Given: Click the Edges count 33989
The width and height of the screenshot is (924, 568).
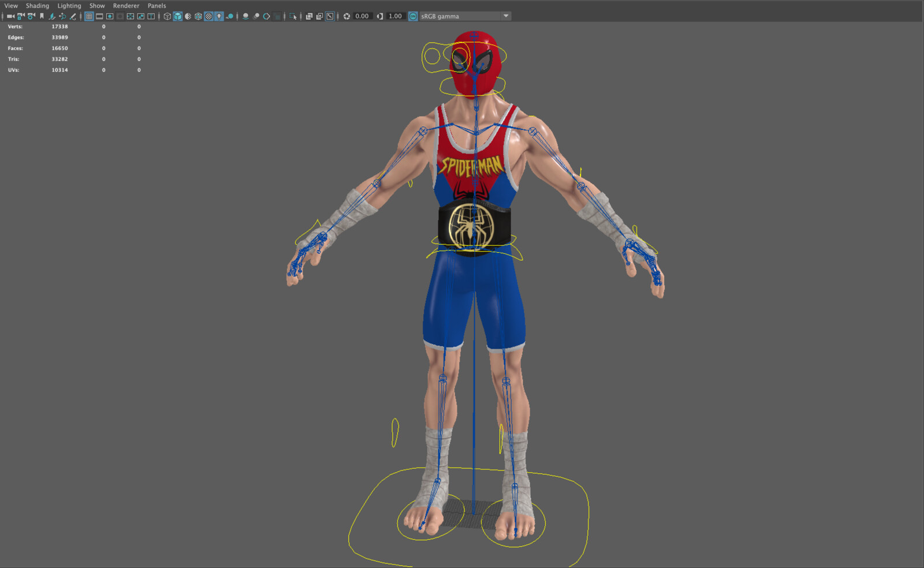Looking at the screenshot, I should [x=59, y=38].
